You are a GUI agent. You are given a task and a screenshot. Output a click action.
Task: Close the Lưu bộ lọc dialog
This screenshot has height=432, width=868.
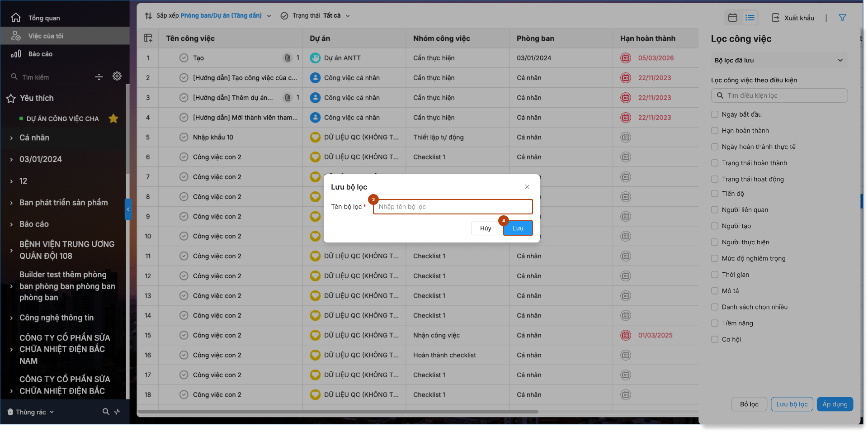coord(527,187)
